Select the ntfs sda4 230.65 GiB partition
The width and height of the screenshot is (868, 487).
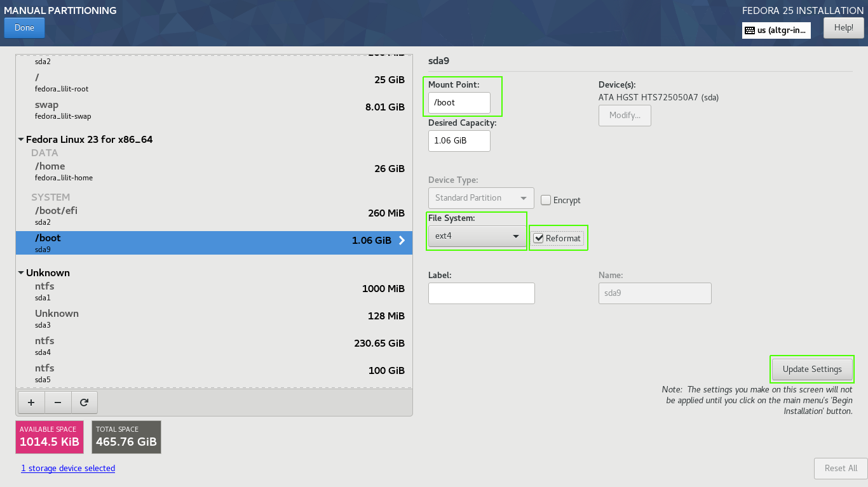(x=214, y=346)
